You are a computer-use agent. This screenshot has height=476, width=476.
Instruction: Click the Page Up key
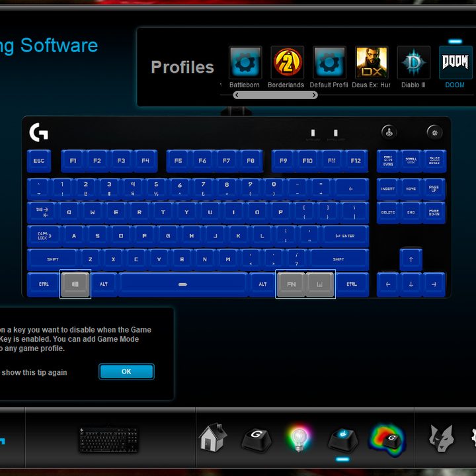[x=434, y=189]
